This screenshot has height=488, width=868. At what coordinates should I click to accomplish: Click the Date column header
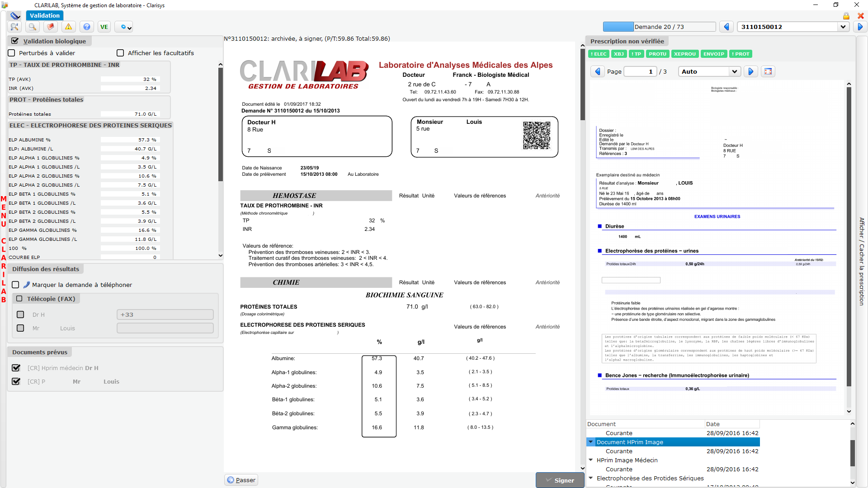[x=732, y=424]
